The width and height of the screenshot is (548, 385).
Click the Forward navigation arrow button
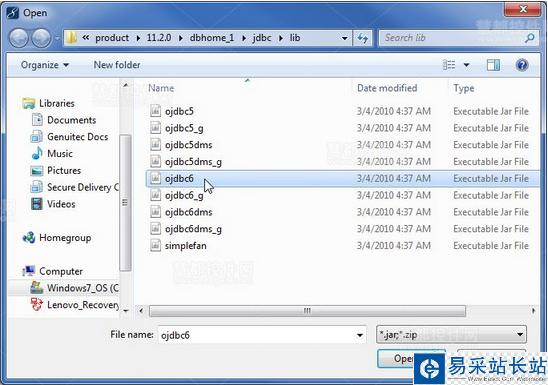pyautogui.click(x=41, y=38)
